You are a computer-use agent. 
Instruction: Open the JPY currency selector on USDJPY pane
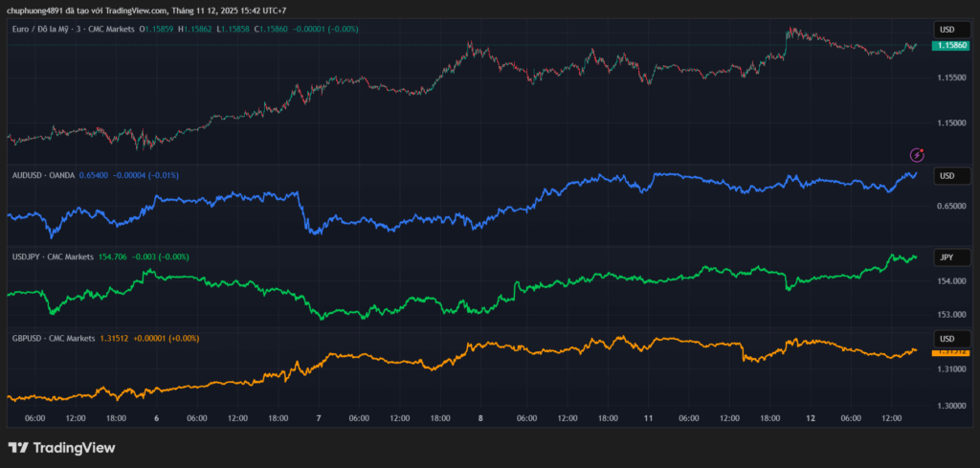coord(947,257)
